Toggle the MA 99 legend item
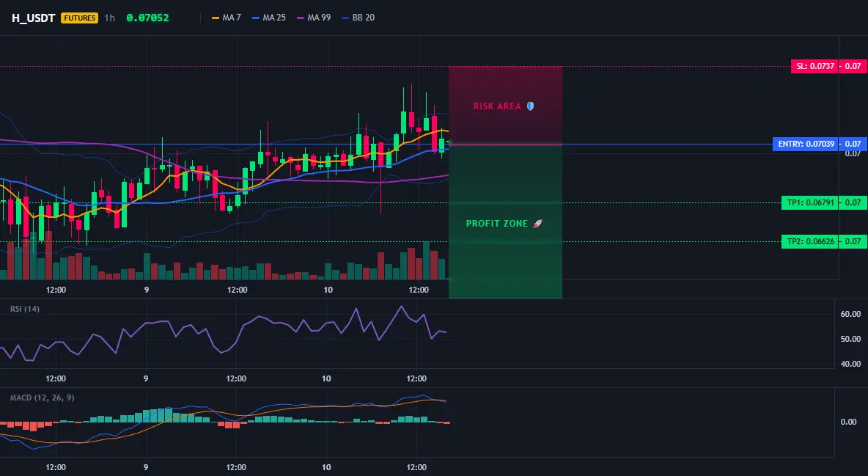This screenshot has width=868, height=476. click(x=314, y=18)
